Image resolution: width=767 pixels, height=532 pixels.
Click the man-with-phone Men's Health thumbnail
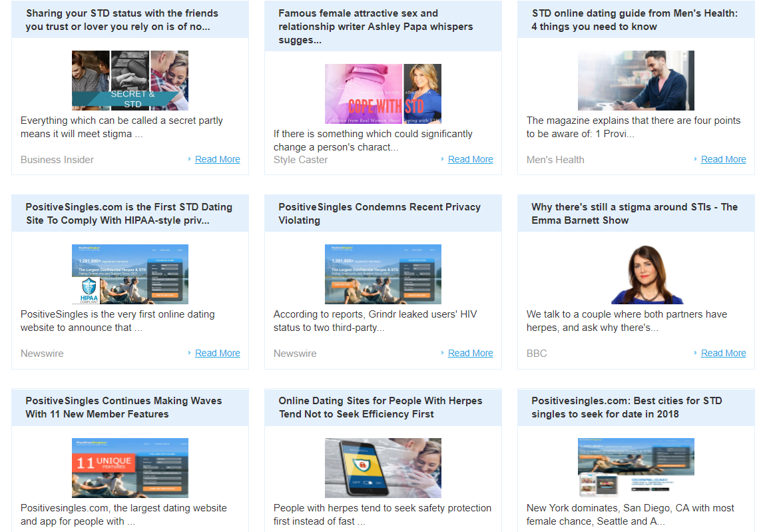pyautogui.click(x=636, y=81)
